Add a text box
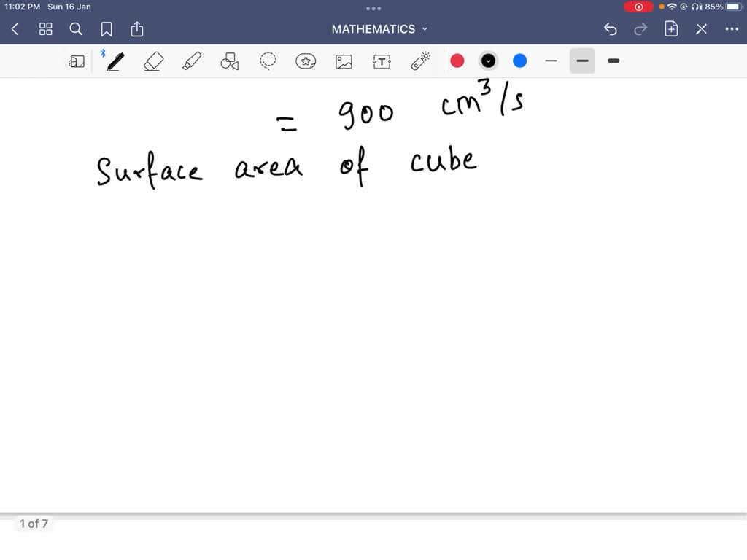This screenshot has height=560, width=747. pos(382,61)
